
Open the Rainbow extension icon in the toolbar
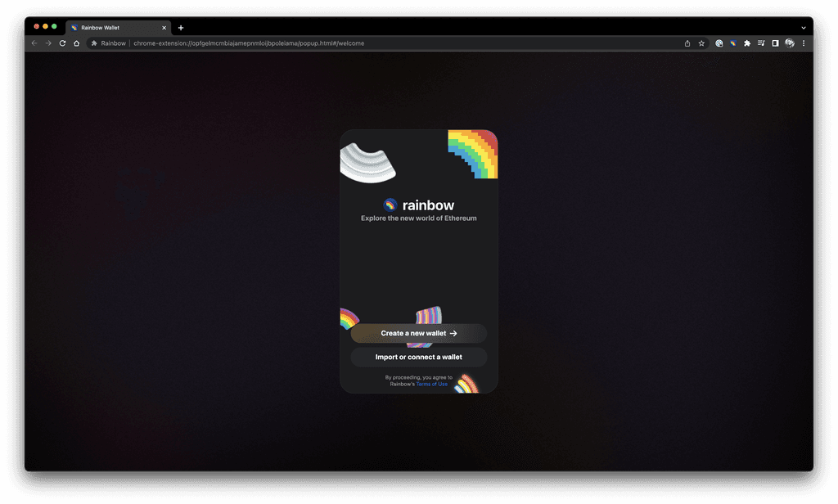point(732,43)
